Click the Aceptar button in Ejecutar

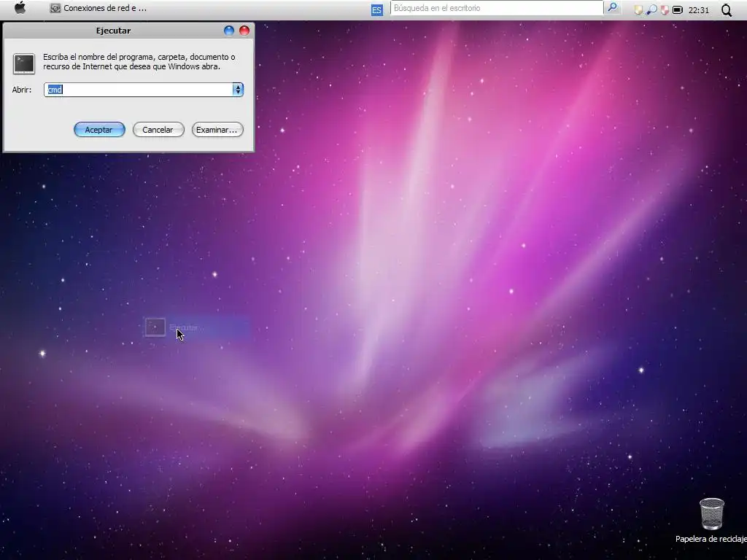[99, 130]
